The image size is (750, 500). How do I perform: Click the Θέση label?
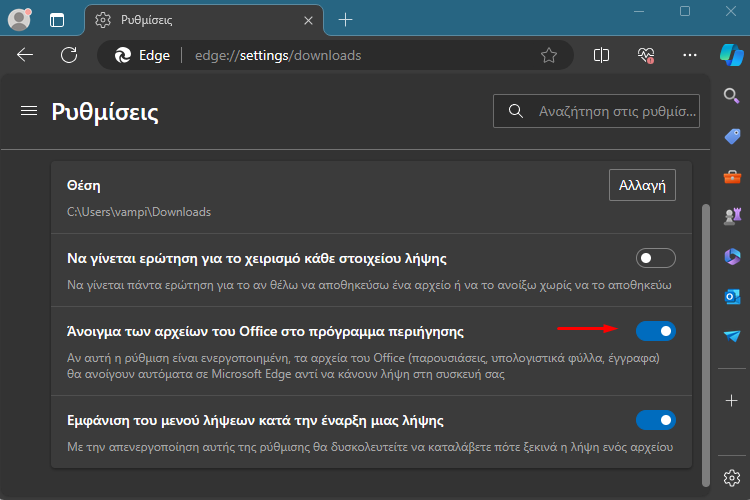coord(84,186)
